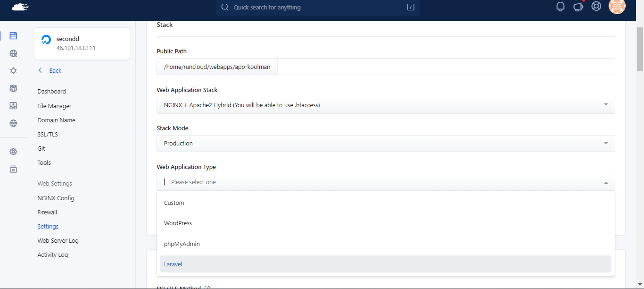Click the Web Application Type dropdown arrow
Image resolution: width=644 pixels, height=289 pixels.
click(606, 182)
